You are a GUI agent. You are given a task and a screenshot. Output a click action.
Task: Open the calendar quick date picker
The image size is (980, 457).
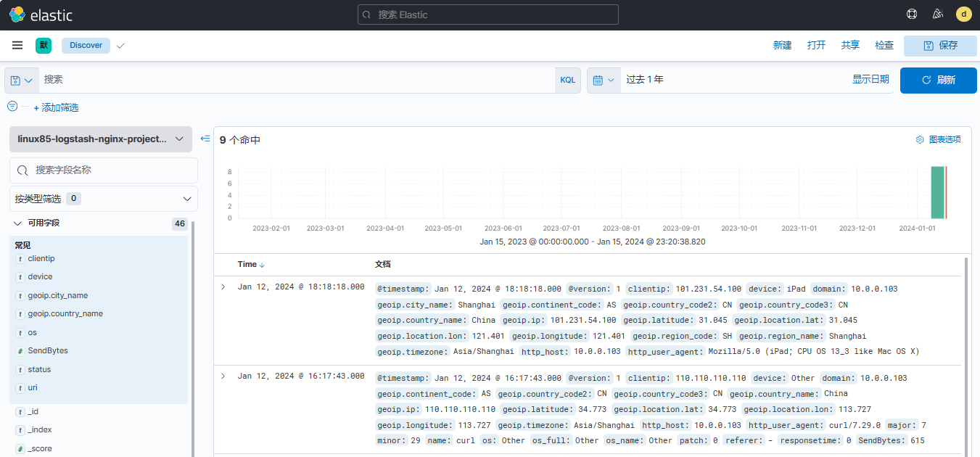coord(604,80)
